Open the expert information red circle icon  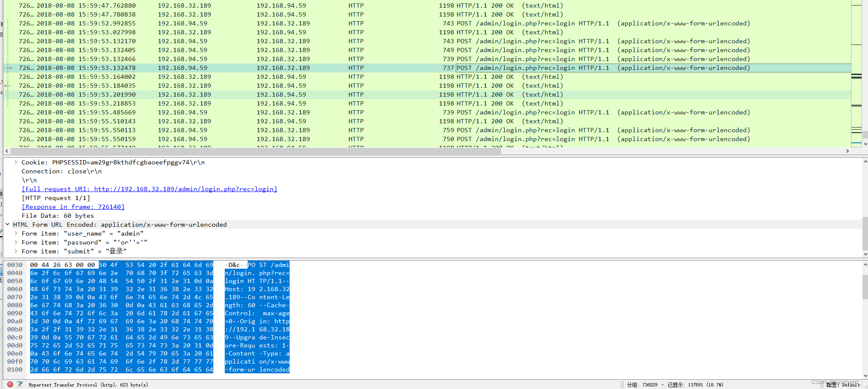(x=10, y=384)
